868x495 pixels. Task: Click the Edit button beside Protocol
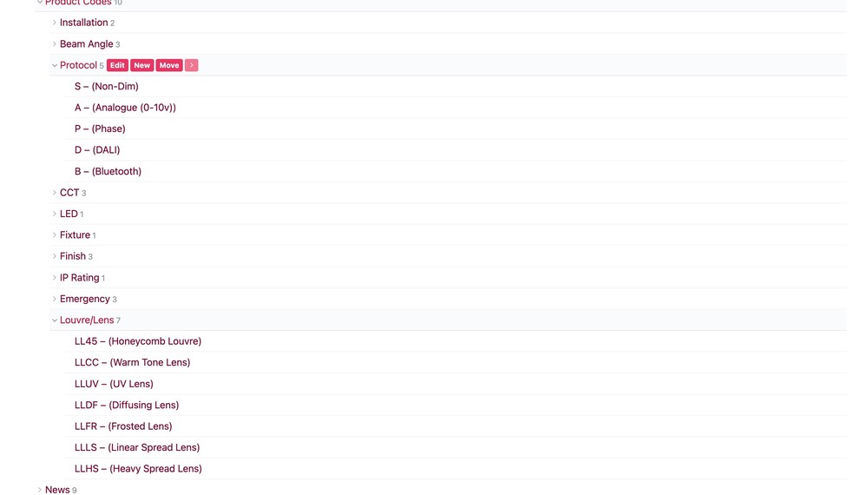[117, 65]
